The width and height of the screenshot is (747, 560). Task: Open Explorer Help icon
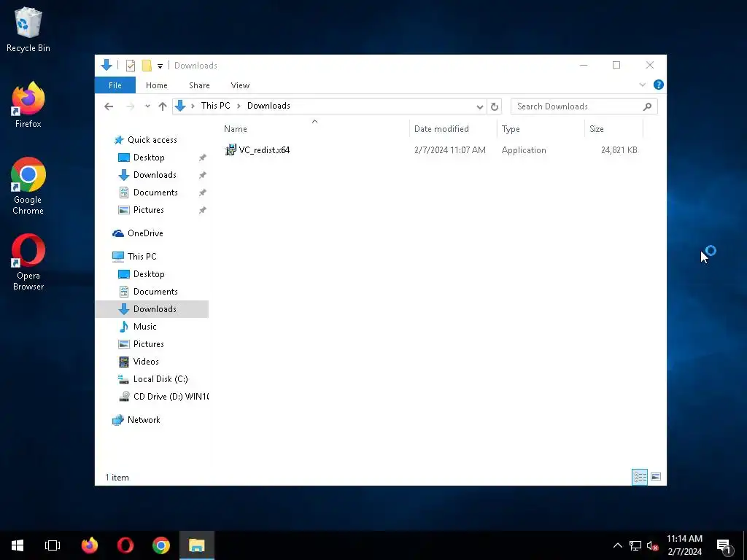(x=659, y=85)
